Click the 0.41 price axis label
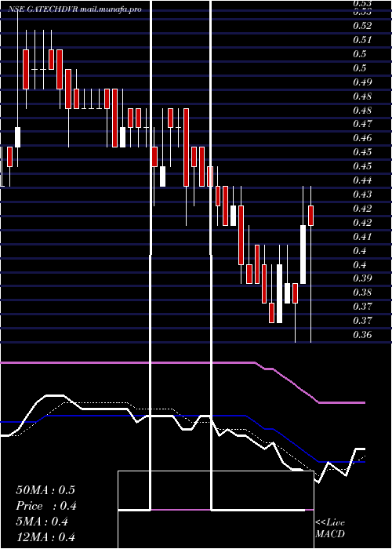The height and width of the screenshot is (549, 392). (x=362, y=237)
